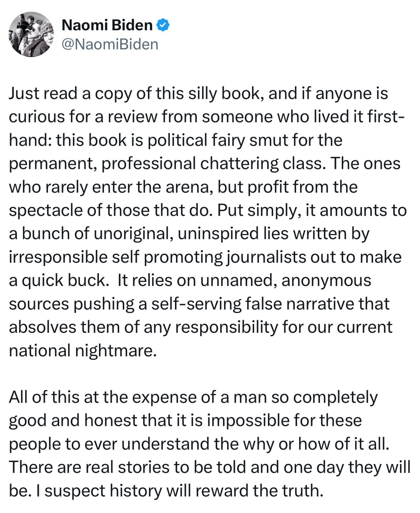Open the Naomi Biden profile picture
The image size is (420, 513).
pos(31,35)
